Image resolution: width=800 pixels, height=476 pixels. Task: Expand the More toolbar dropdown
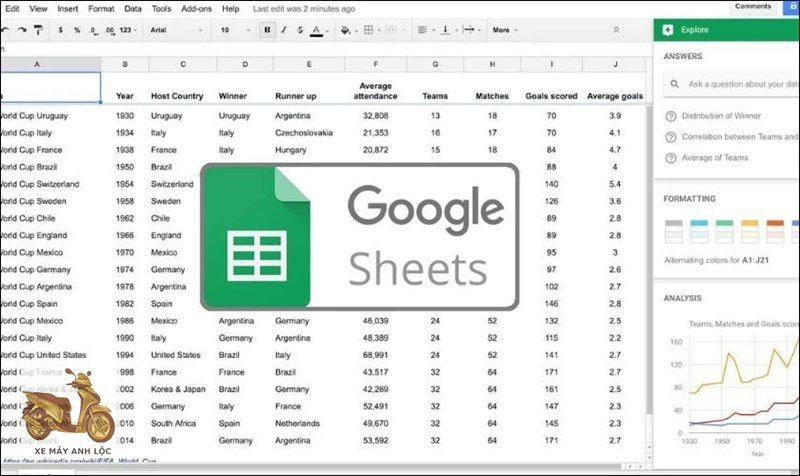[505, 30]
